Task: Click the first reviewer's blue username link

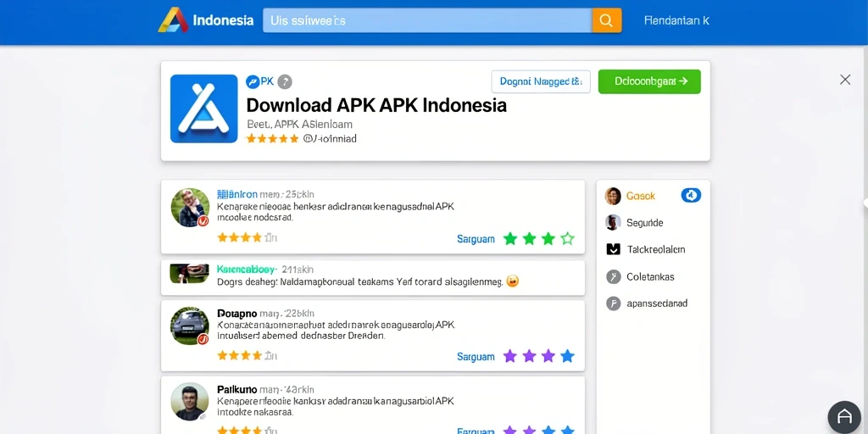Action: 237,194
